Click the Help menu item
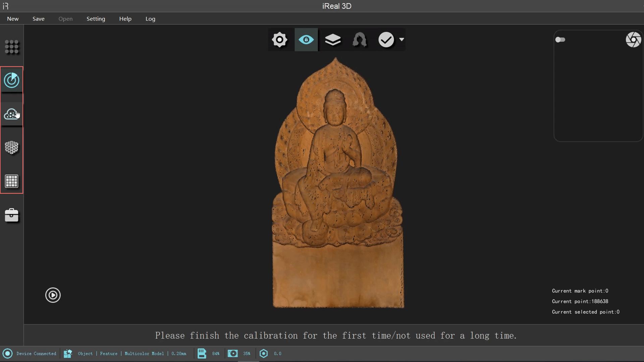The width and height of the screenshot is (644, 362). click(125, 19)
